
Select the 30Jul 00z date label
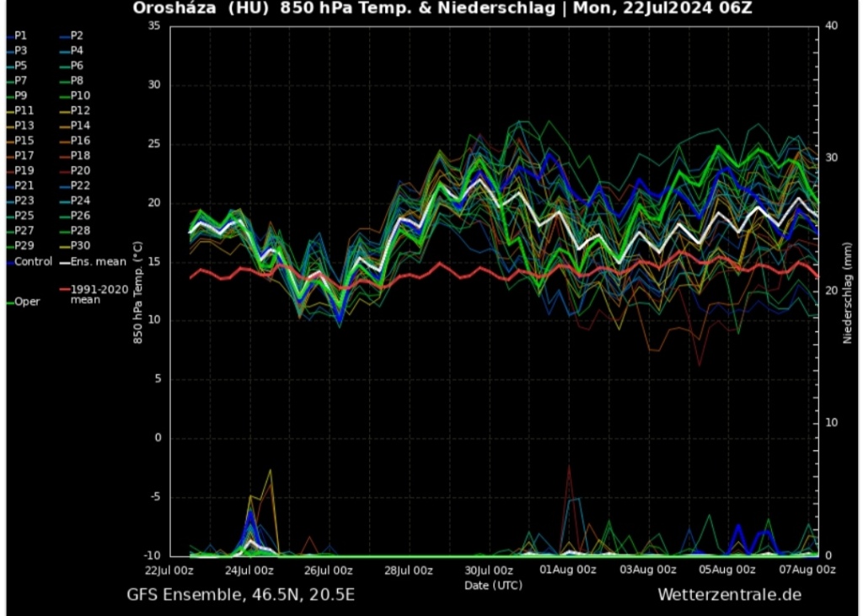click(489, 570)
